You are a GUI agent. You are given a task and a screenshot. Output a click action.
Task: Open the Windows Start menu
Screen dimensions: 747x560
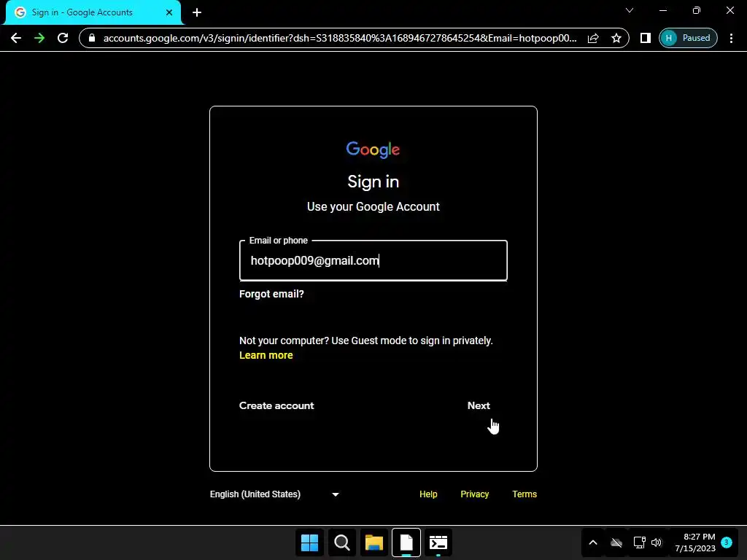point(309,542)
